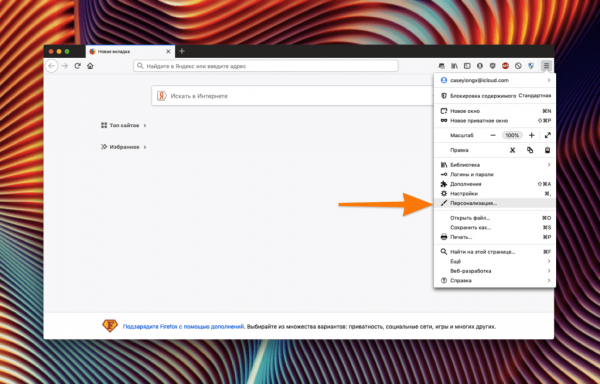Screen dimensions: 600x384
Task: Expand the Избранное section
Action: (x=124, y=147)
